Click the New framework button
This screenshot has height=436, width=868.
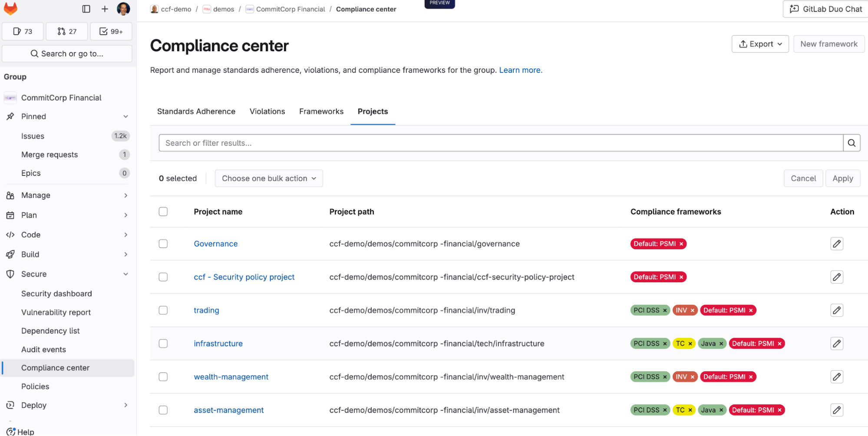(x=828, y=44)
